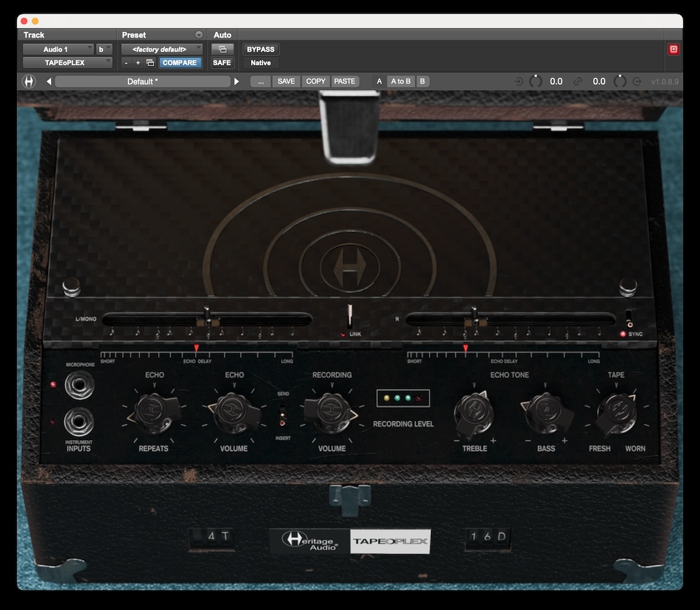Click the A to B copy button
Viewport: 700px width, 610px height.
pos(401,81)
